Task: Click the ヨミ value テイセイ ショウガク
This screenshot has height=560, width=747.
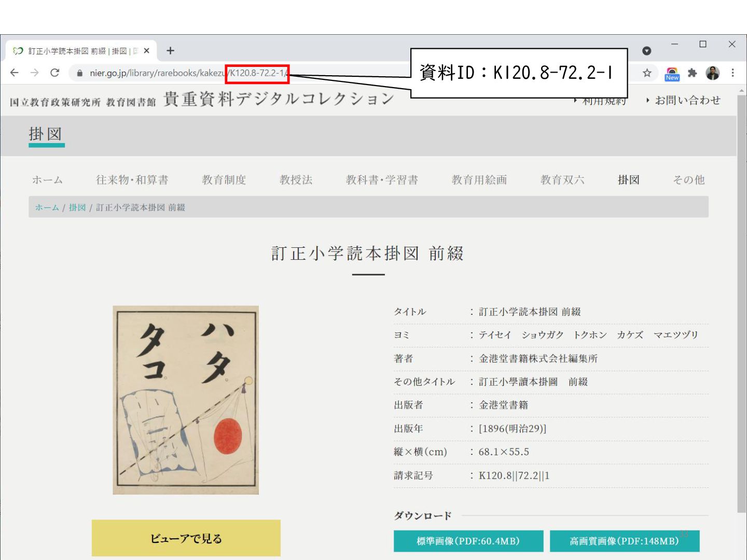Action: click(588, 335)
